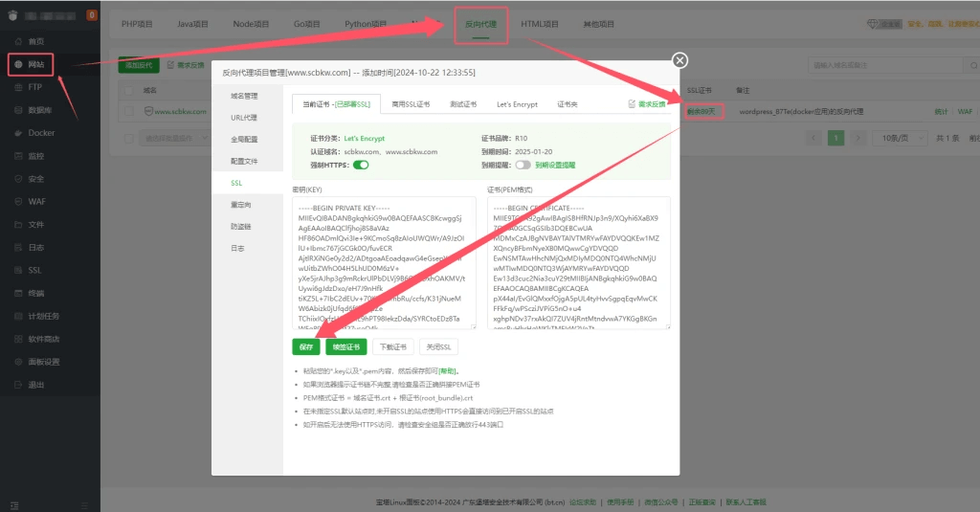Open 首页 home in the left sidebar
Viewport: 980px width, 512px height.
[36, 41]
